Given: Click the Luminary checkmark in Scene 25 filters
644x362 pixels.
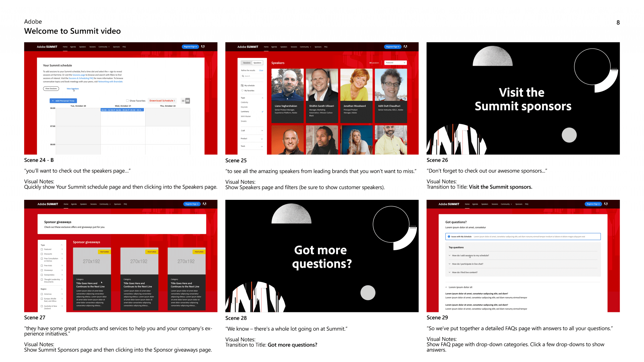Looking at the screenshot, I should click(262, 112).
